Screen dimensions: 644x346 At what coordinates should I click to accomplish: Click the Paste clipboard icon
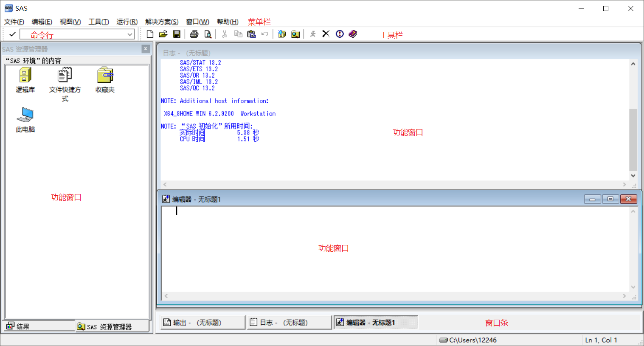(251, 34)
